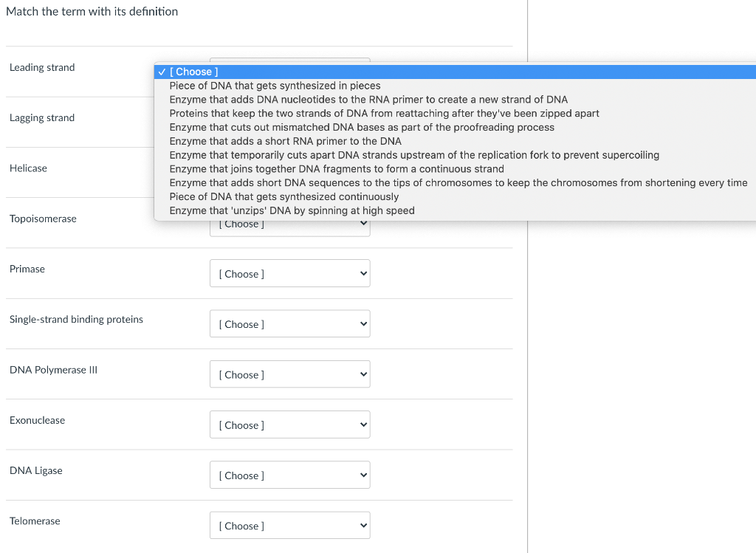
Task: Expand the DNA Ligase dropdown
Action: (x=289, y=475)
